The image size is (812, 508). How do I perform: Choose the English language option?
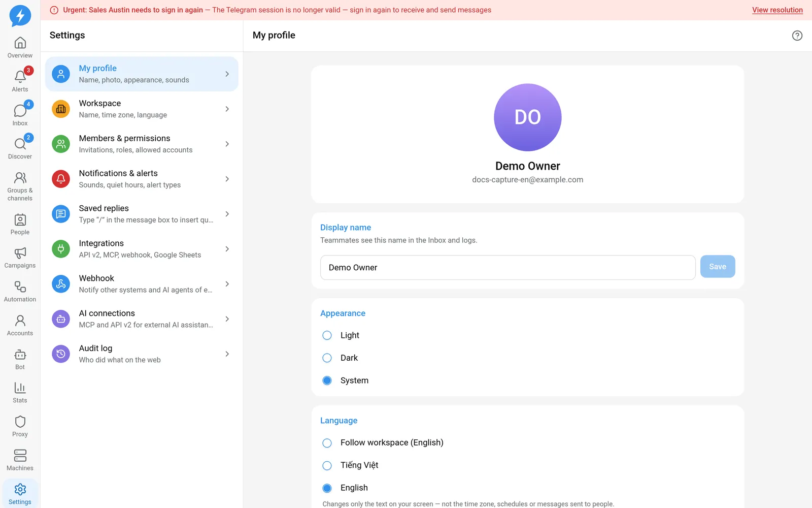(327, 488)
